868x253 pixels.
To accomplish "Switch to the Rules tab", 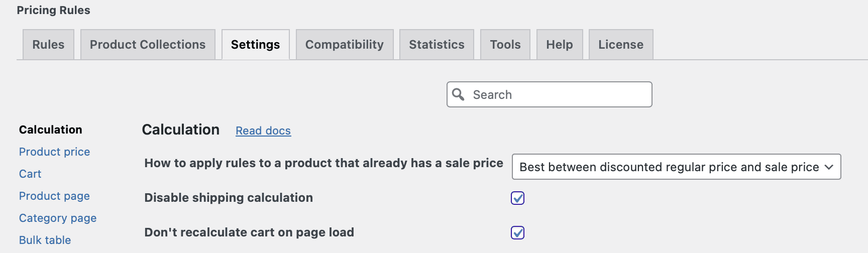I will pyautogui.click(x=48, y=45).
